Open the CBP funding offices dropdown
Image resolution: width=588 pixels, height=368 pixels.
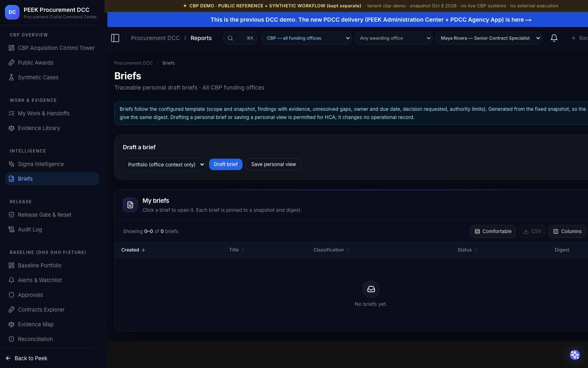pyautogui.click(x=307, y=38)
